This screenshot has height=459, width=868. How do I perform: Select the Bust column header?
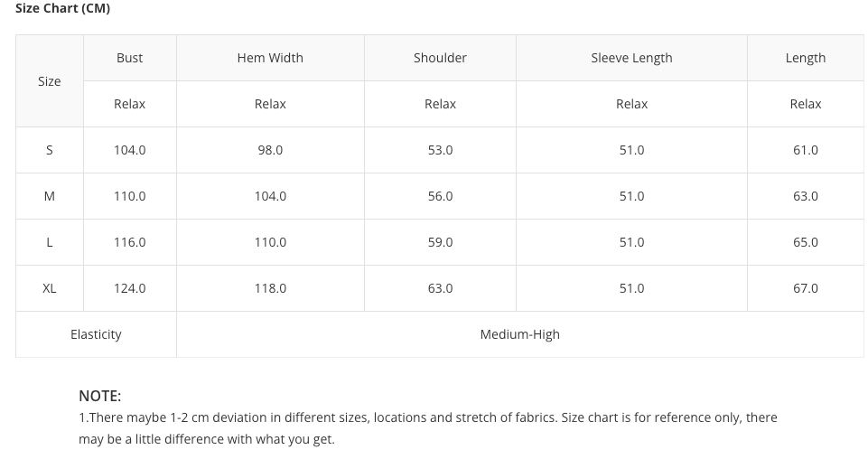coord(129,58)
